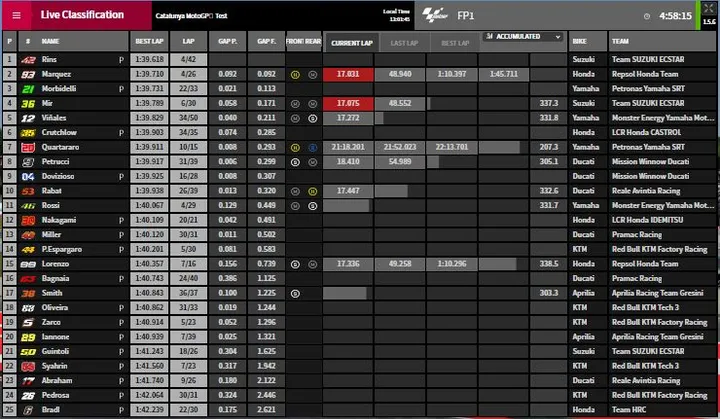The image size is (720, 419).
Task: Click Marquez red sector time 17.031
Action: (348, 74)
